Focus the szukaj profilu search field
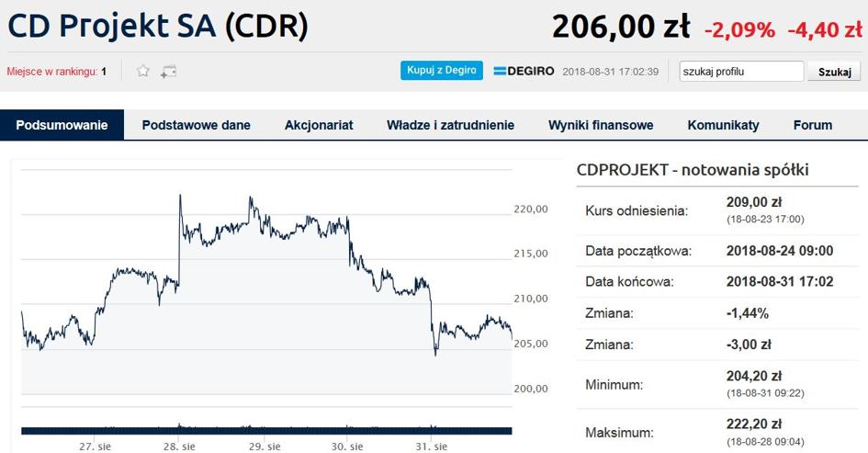868x453 pixels. coord(741,72)
